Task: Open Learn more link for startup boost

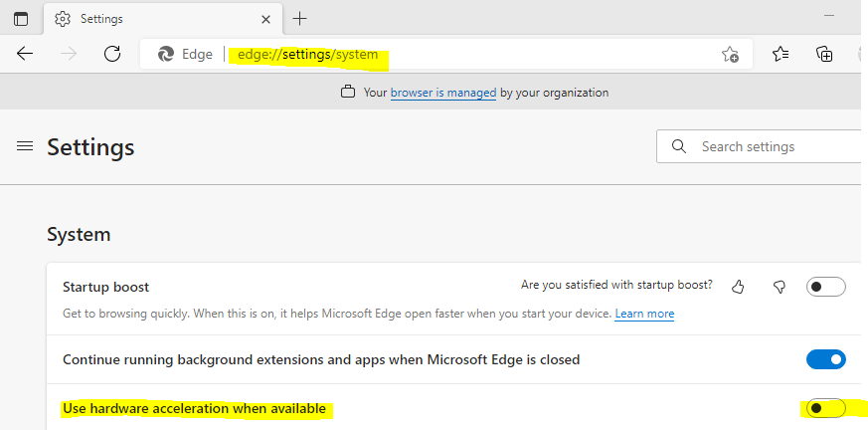Action: (644, 314)
